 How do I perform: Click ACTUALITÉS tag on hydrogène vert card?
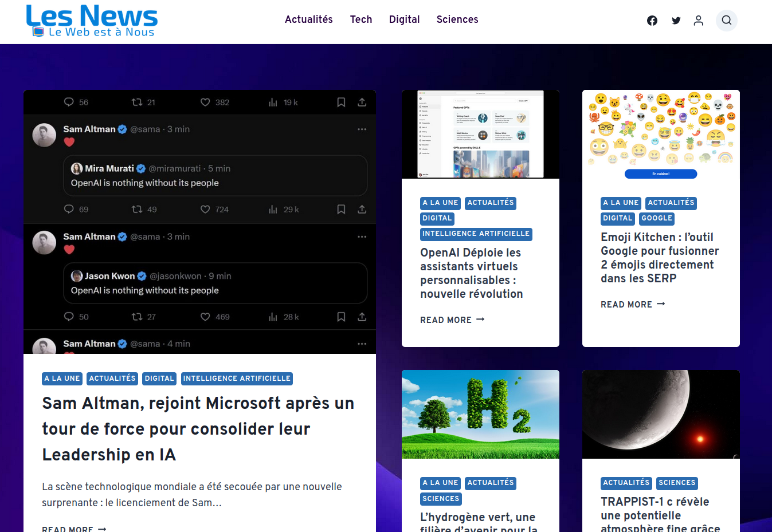tap(491, 483)
